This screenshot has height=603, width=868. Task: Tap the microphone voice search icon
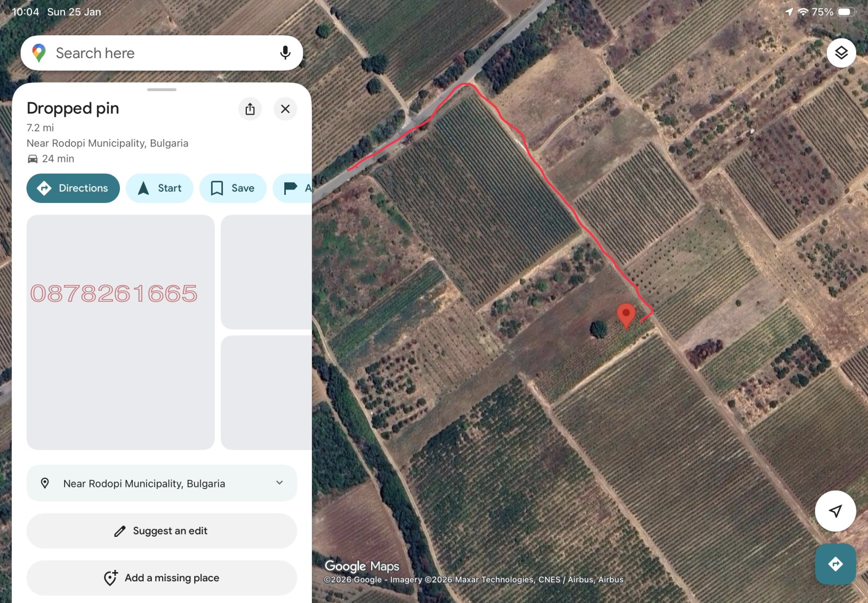285,53
